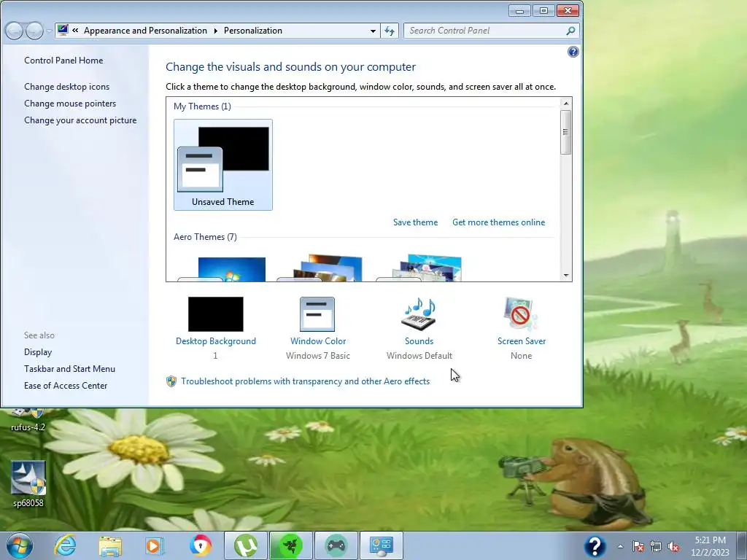Open Ease of Access Center link
747x560 pixels.
[66, 386]
